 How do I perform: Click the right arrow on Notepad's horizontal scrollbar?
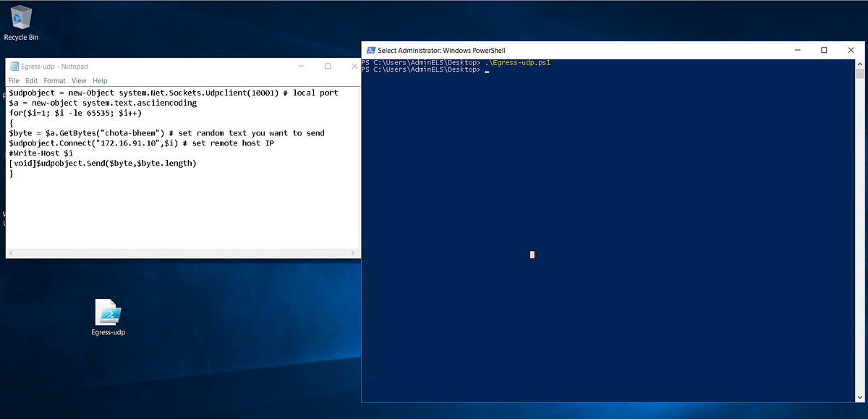[x=354, y=252]
